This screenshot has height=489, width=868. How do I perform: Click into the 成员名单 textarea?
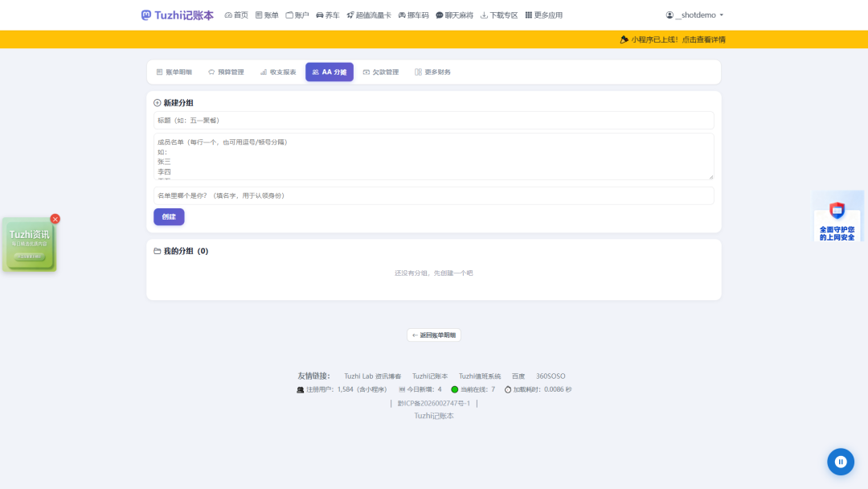[433, 156]
